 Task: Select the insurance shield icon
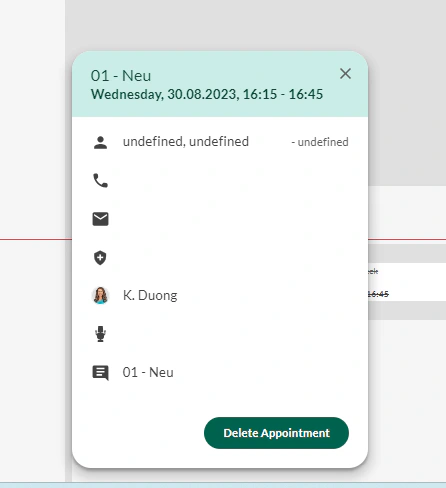point(100,258)
